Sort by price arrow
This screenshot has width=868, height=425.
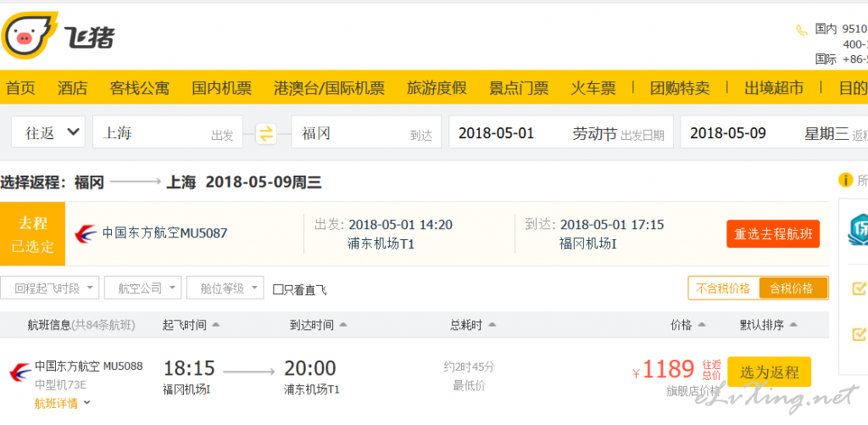(x=702, y=325)
